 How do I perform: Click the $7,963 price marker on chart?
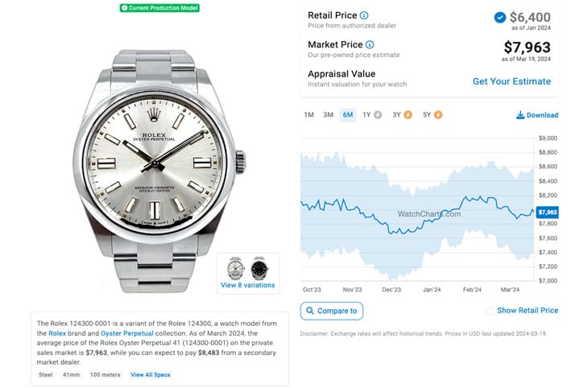pyautogui.click(x=548, y=213)
